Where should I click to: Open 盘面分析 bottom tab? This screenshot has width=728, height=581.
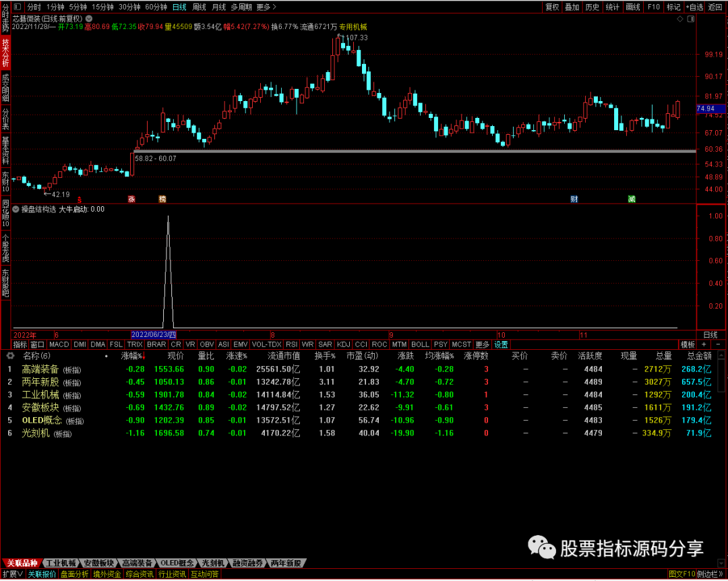click(x=74, y=574)
